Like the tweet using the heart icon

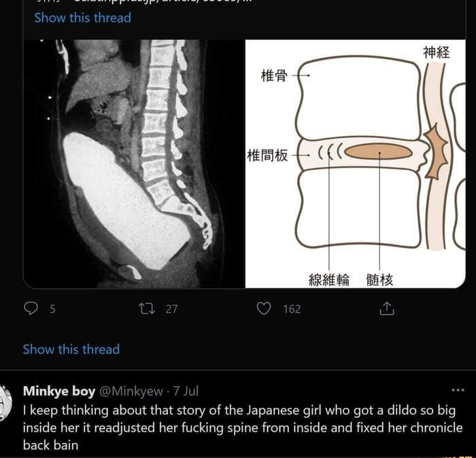click(264, 309)
